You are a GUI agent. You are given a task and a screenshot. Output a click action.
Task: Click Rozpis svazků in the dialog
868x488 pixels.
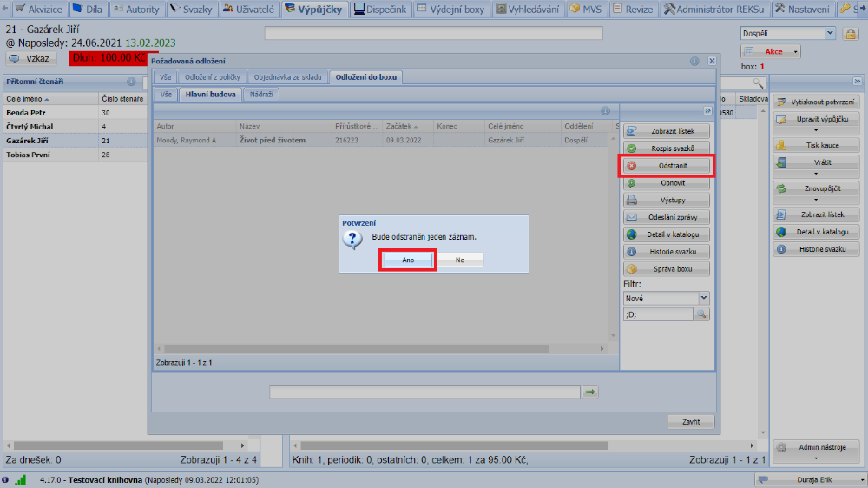coord(667,148)
